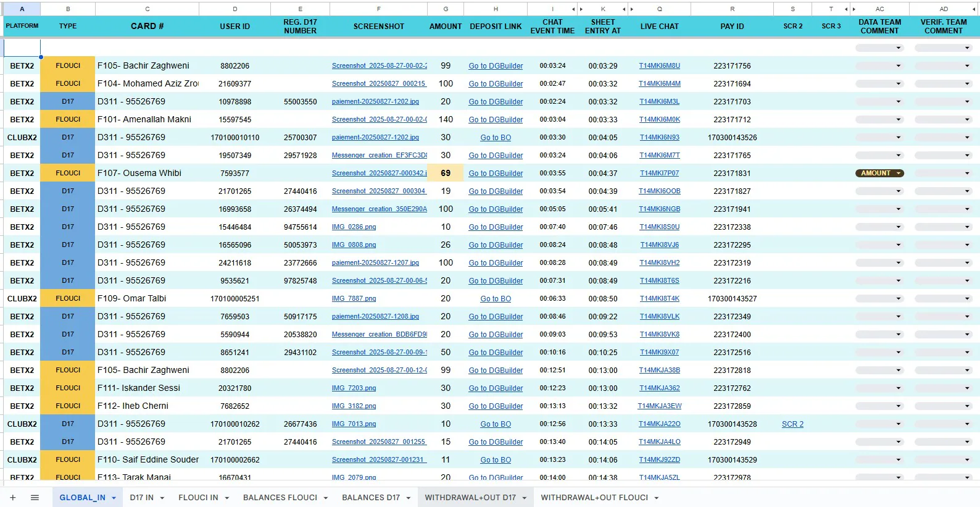Click the left-pointing unhide arrow on column T header
980x507 pixels.
tap(846, 9)
